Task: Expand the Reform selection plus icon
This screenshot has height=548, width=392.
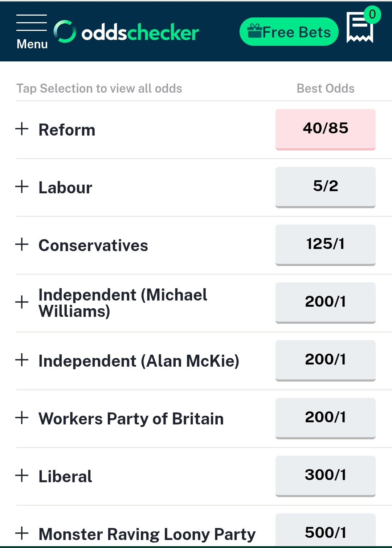Action: click(22, 129)
